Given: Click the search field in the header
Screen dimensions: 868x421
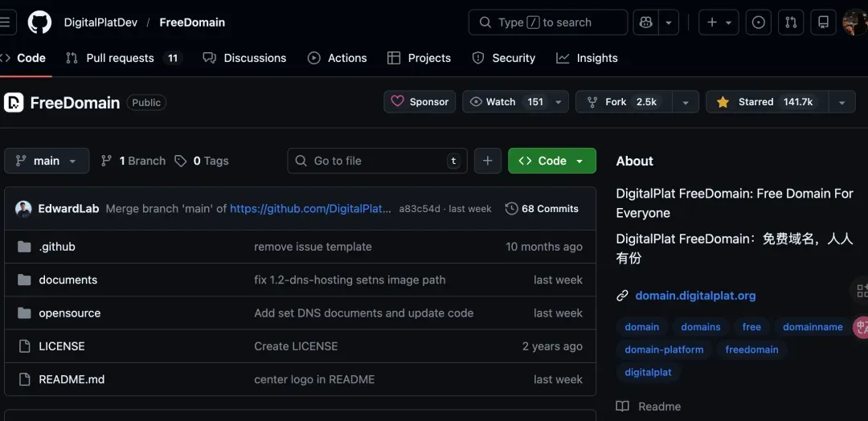Looking at the screenshot, I should point(548,22).
